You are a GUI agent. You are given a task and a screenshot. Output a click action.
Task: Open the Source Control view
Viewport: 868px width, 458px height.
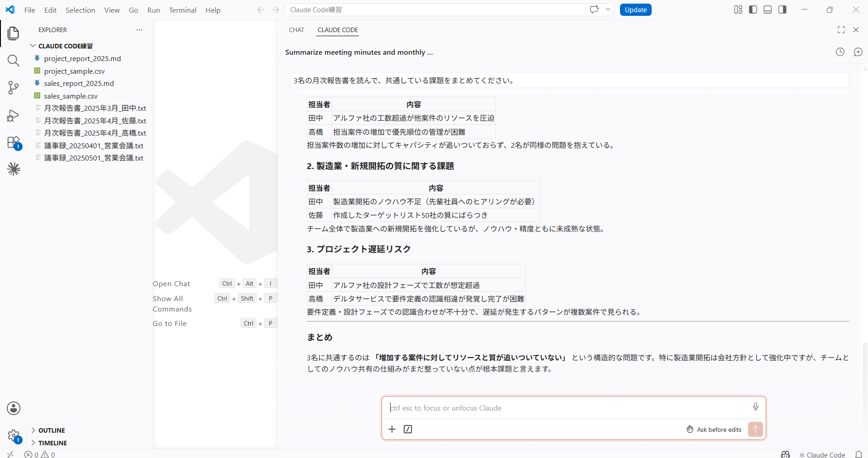pos(14,88)
